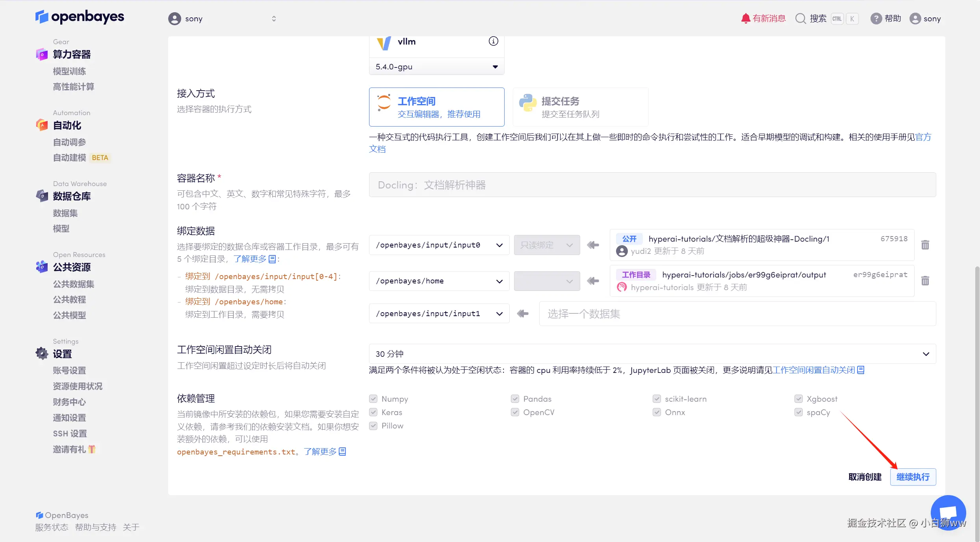Screen dimensions: 980x542
Task: Open the 30 分钟 idle shutdown dropdown
Action: (x=652, y=354)
